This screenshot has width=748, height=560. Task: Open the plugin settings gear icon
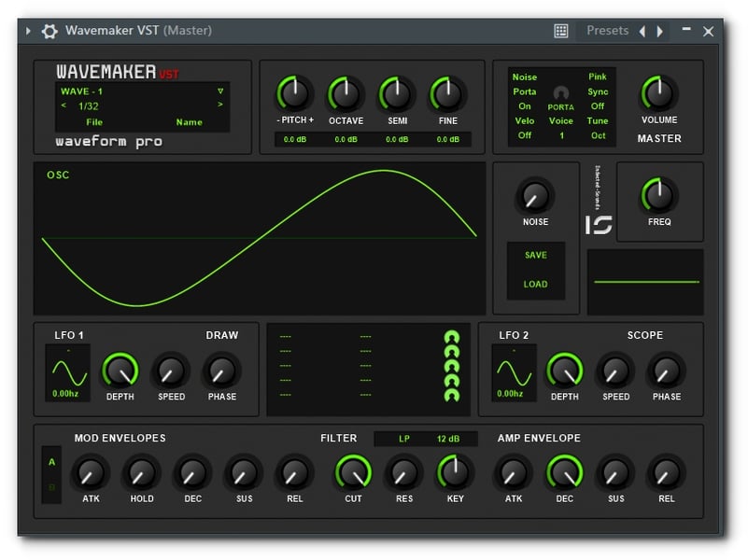tap(49, 31)
